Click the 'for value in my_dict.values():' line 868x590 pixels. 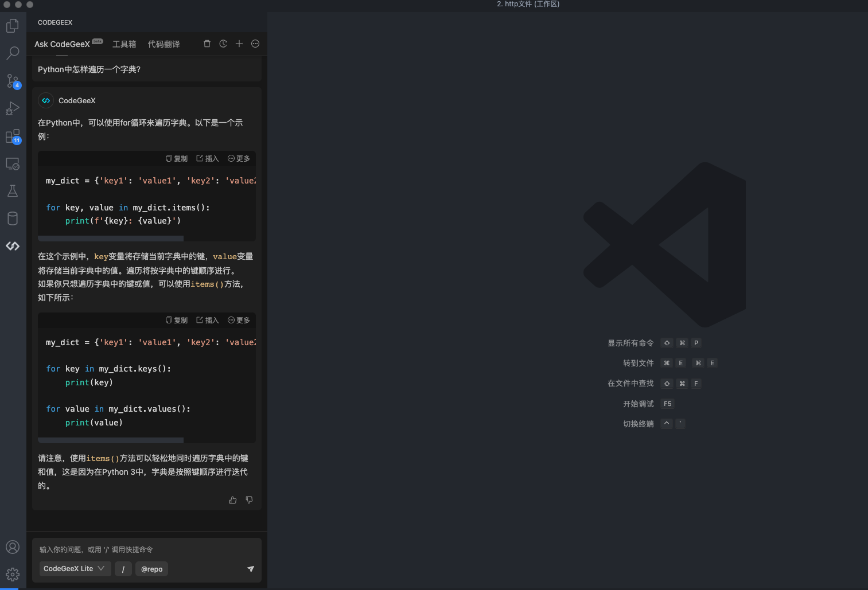click(118, 409)
